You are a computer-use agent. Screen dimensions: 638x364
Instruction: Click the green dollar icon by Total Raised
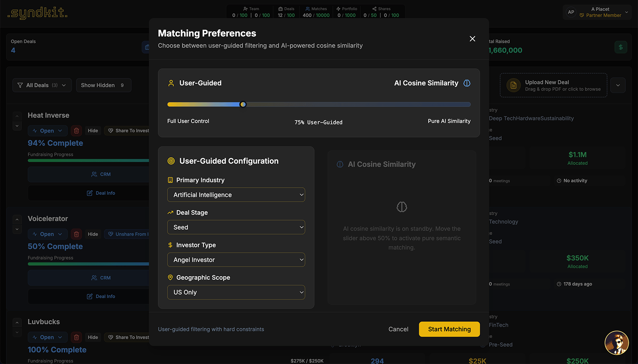tap(621, 47)
